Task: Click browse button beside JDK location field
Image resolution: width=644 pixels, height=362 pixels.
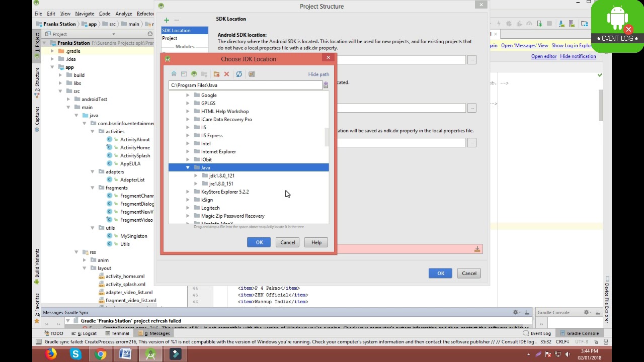Action: [471, 108]
